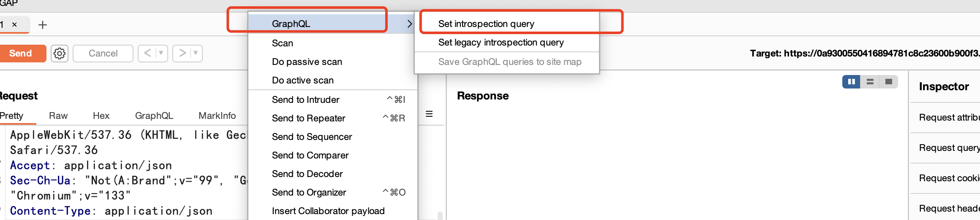
Task: Click the Cancel button
Action: (x=103, y=53)
